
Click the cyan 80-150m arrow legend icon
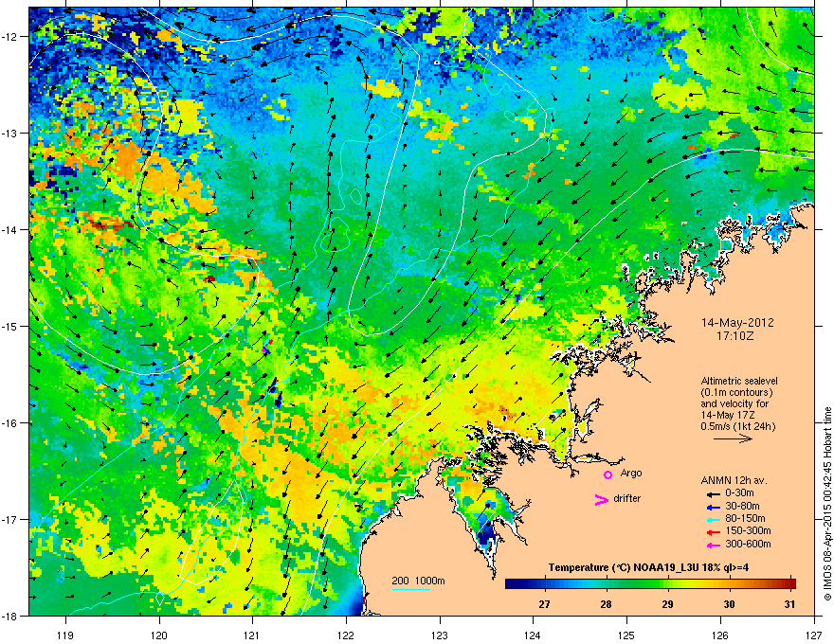pos(714,519)
